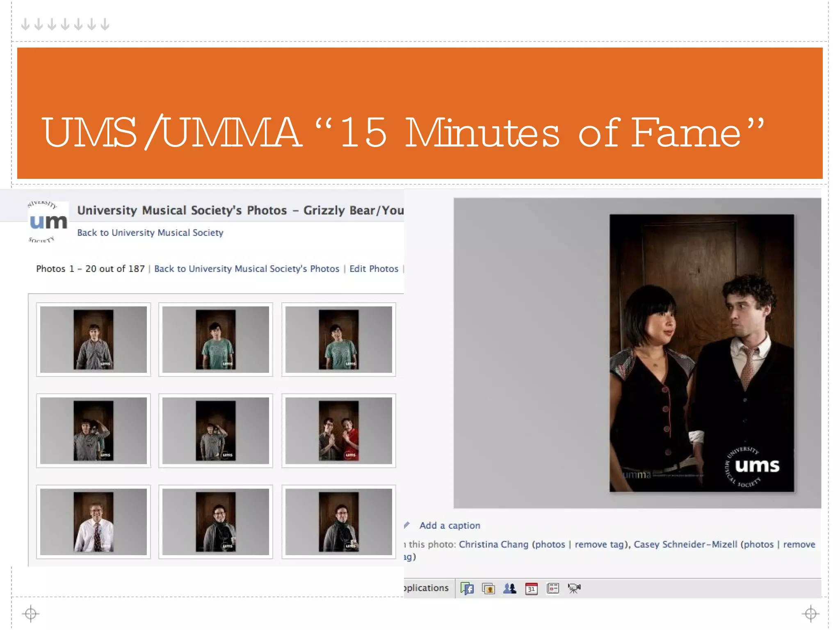Image resolution: width=840 pixels, height=630 pixels.
Task: Click the large photo of the two people
Action: (x=701, y=353)
